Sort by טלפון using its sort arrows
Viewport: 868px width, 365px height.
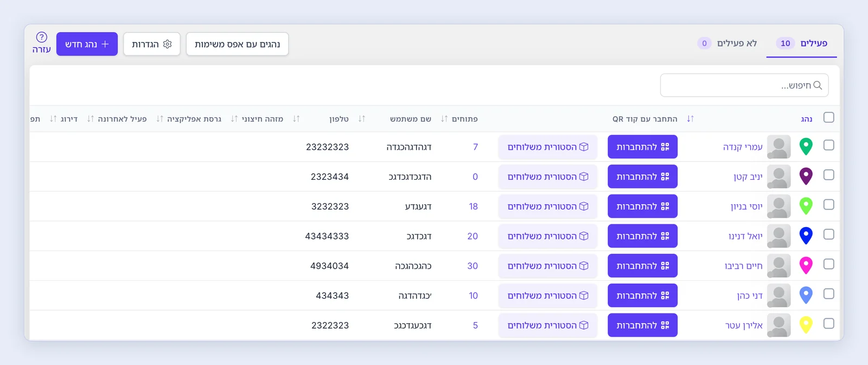pos(296,119)
